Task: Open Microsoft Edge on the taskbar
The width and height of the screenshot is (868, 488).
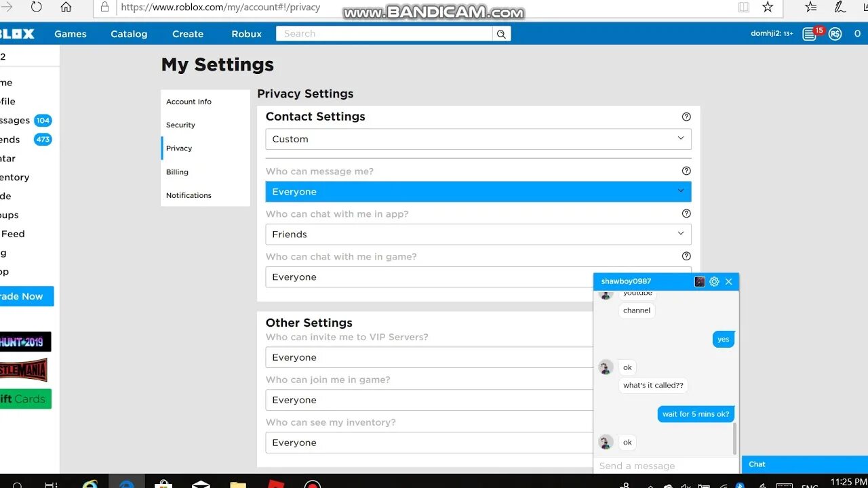Action: click(x=126, y=483)
